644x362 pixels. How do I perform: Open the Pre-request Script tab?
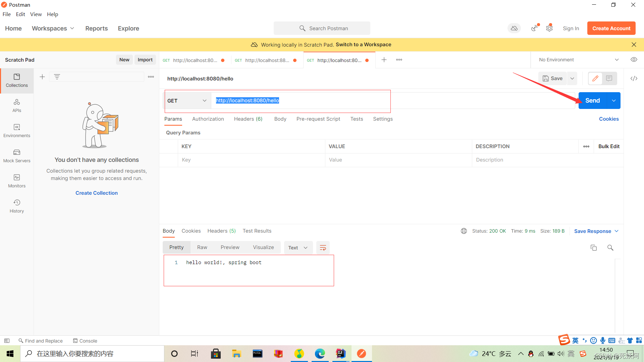[318, 119]
